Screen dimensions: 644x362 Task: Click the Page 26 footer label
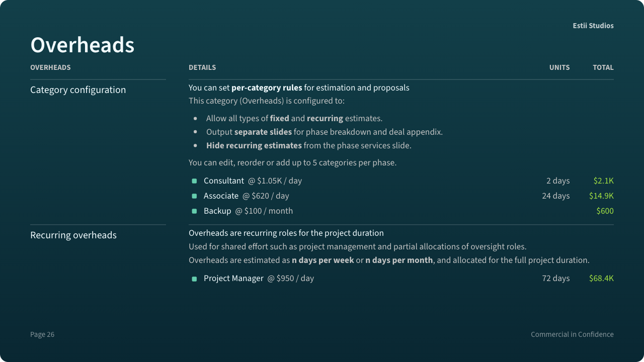[42, 334]
